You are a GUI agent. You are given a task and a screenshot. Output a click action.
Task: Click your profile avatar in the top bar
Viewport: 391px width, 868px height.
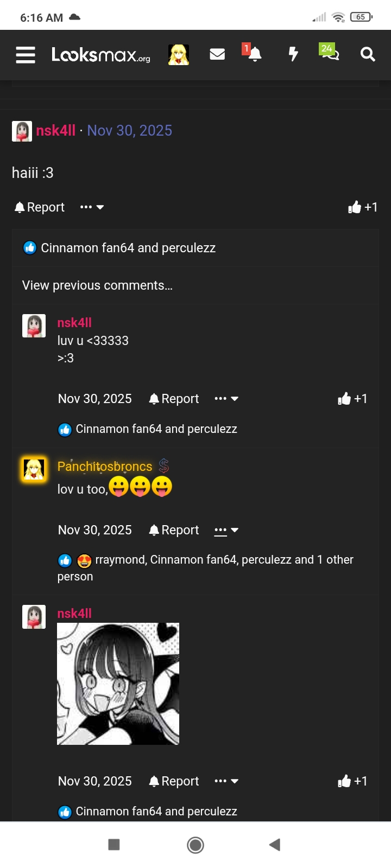(179, 54)
